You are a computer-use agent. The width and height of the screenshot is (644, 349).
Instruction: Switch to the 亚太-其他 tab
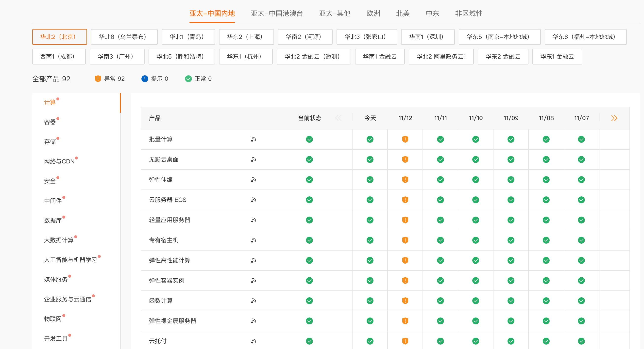335,14
